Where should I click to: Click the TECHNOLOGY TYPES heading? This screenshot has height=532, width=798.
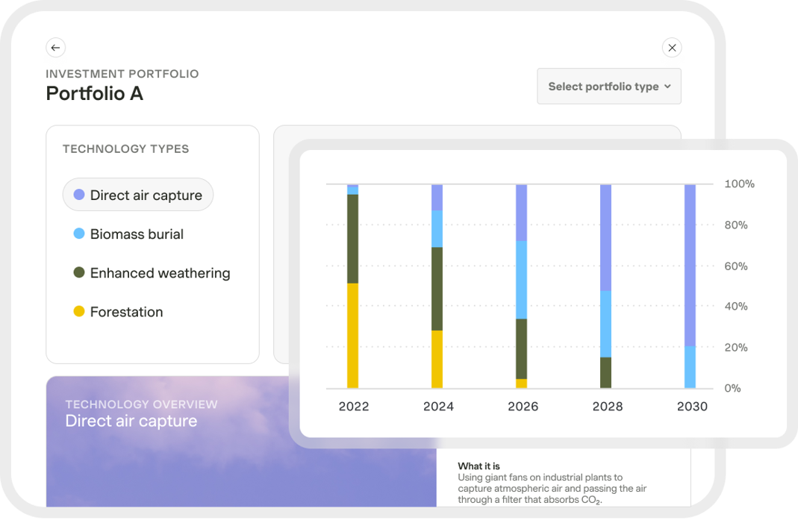pyautogui.click(x=125, y=149)
